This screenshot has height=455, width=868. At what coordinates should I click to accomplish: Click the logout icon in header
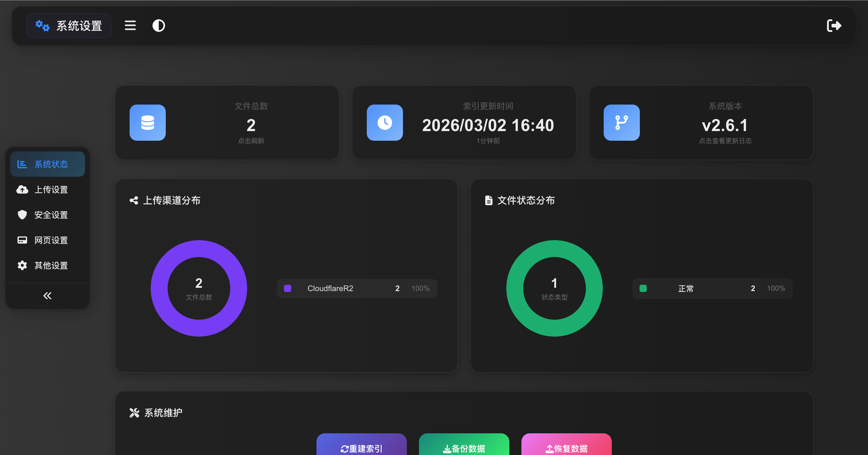pyautogui.click(x=834, y=26)
